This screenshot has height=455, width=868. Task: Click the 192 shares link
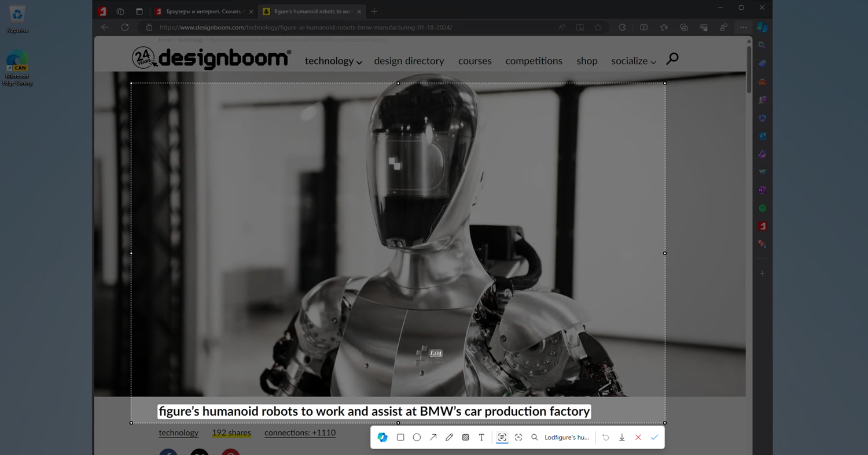point(231,432)
